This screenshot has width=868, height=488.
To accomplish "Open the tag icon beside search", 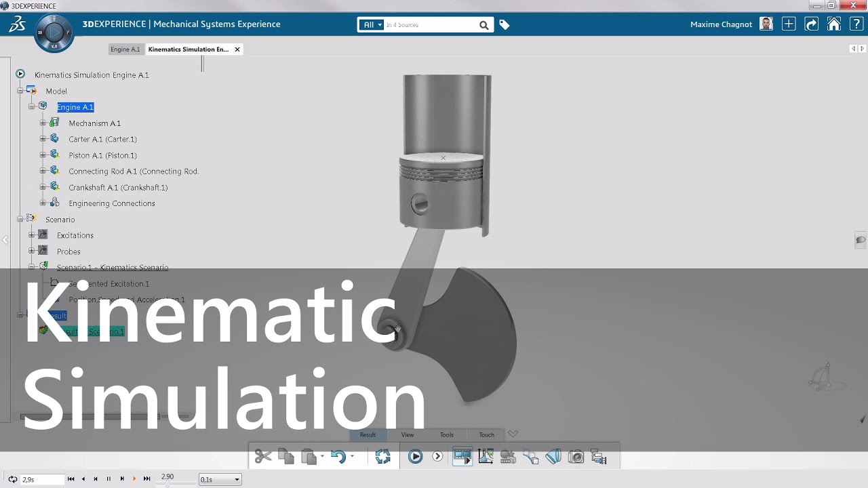I will pos(505,25).
